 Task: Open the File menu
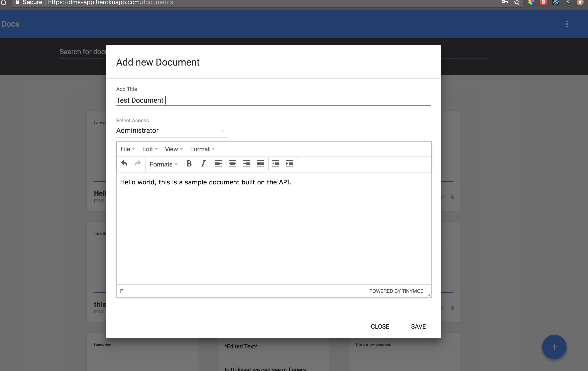click(127, 149)
